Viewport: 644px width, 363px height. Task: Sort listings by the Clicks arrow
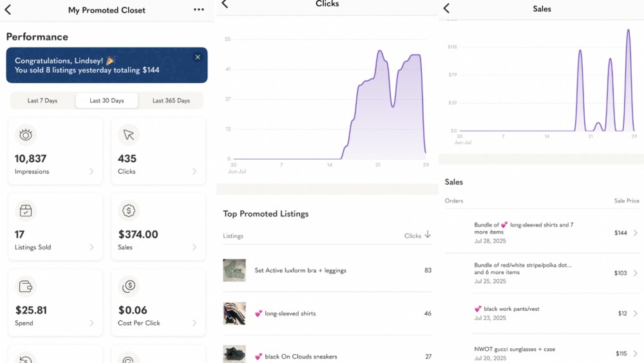coord(428,234)
